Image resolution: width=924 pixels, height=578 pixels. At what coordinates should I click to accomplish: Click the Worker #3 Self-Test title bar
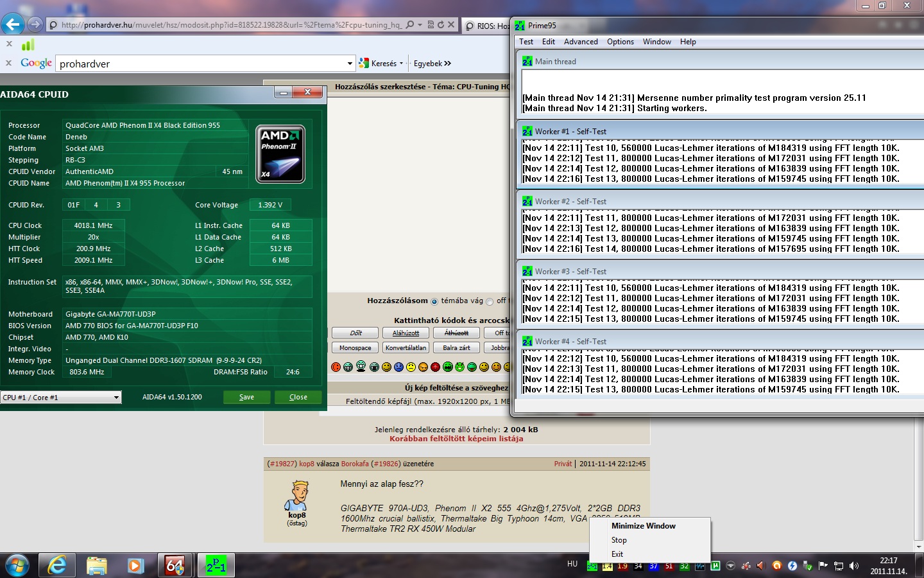(720, 271)
